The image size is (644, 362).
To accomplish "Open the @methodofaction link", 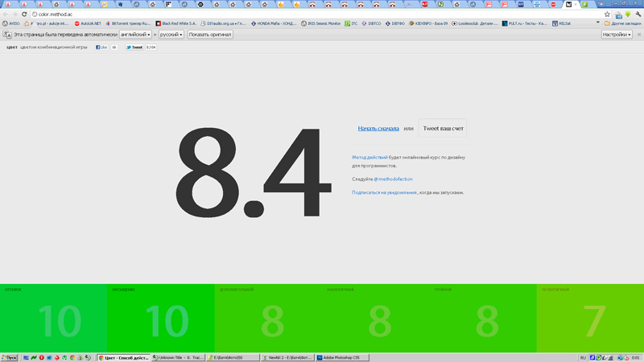I will (x=393, y=179).
